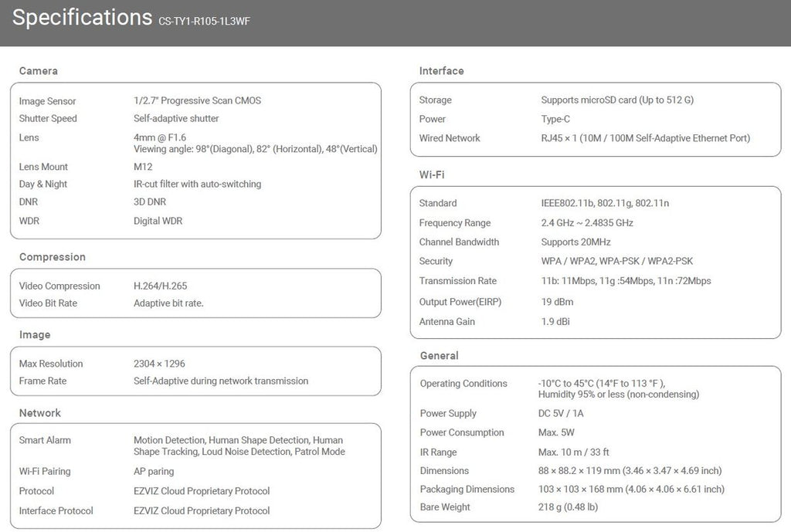Select the Type-C power value
The image size is (791, 532).
point(555,119)
